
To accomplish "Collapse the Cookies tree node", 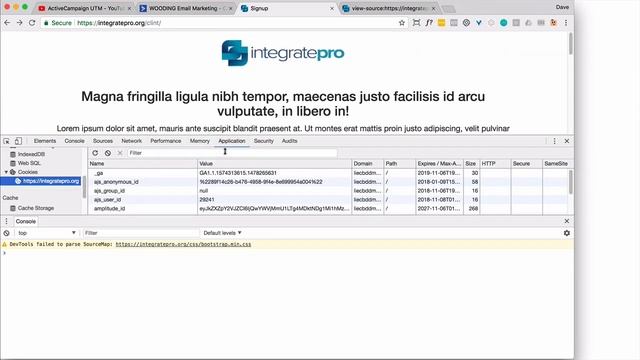I will (6, 172).
